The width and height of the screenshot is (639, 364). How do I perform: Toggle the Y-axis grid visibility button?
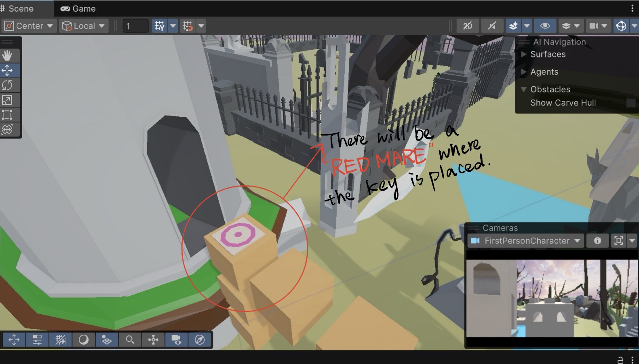(160, 26)
